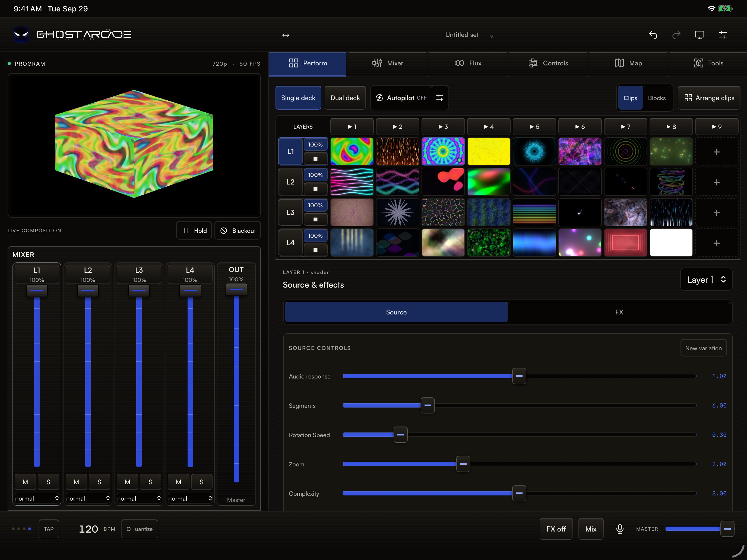The image size is (747, 560).
Task: Open L4 layer opacity 100% field
Action: point(315,236)
